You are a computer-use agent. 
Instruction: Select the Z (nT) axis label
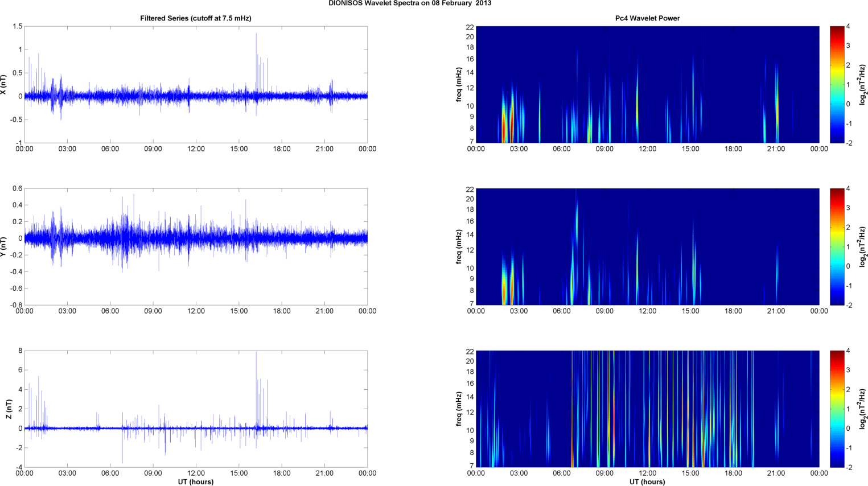point(9,409)
